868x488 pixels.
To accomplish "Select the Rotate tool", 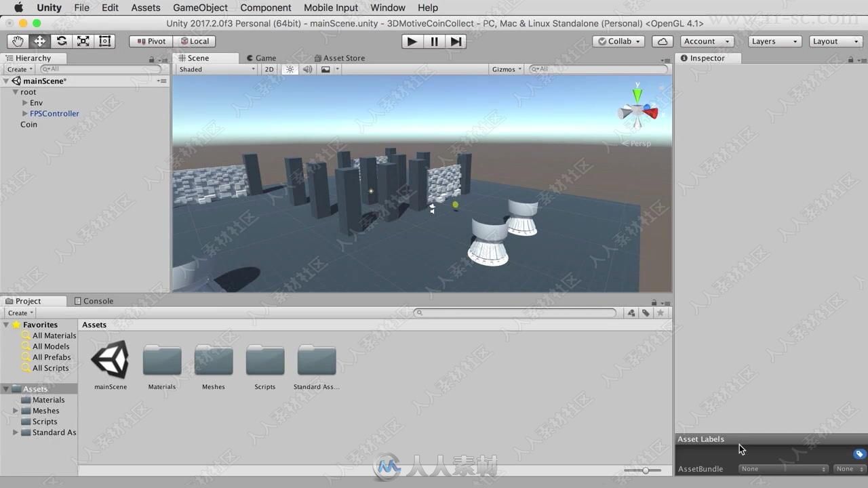I will click(x=61, y=41).
